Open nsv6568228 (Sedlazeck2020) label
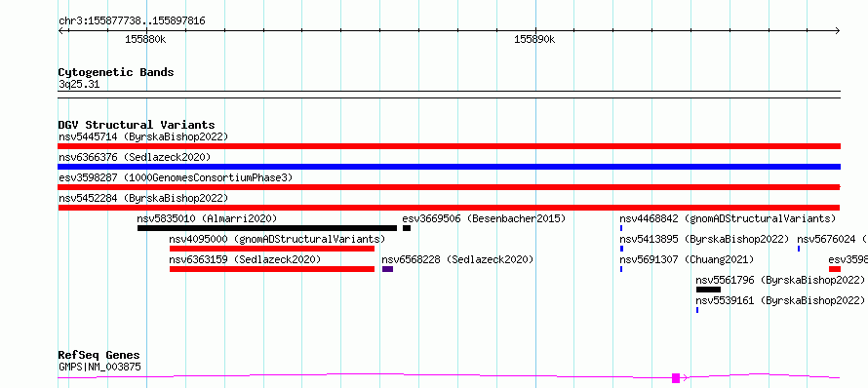The width and height of the screenshot is (868, 388). point(457,259)
